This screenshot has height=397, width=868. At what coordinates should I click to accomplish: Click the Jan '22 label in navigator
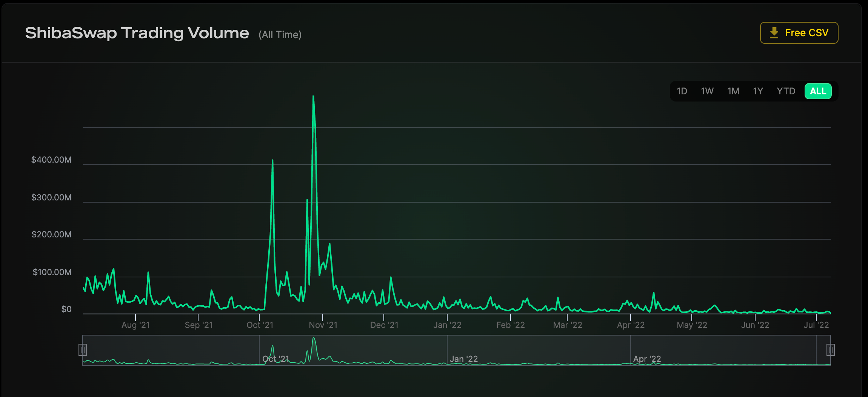463,359
